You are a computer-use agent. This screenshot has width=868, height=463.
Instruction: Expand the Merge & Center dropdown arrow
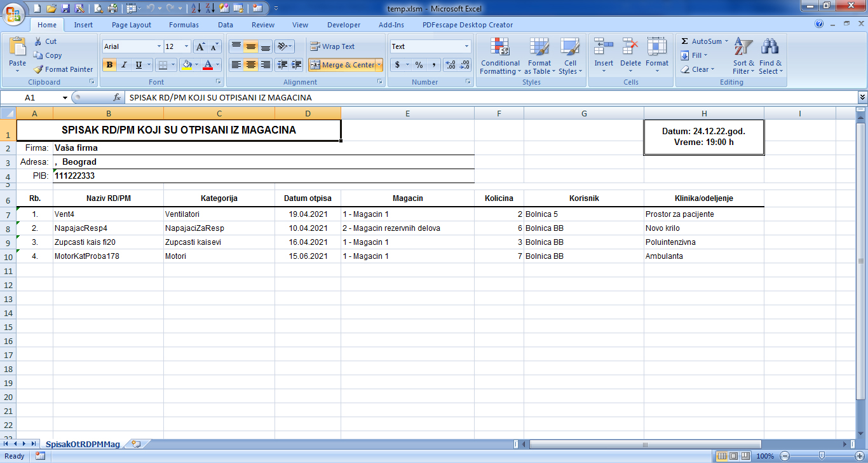pyautogui.click(x=379, y=65)
